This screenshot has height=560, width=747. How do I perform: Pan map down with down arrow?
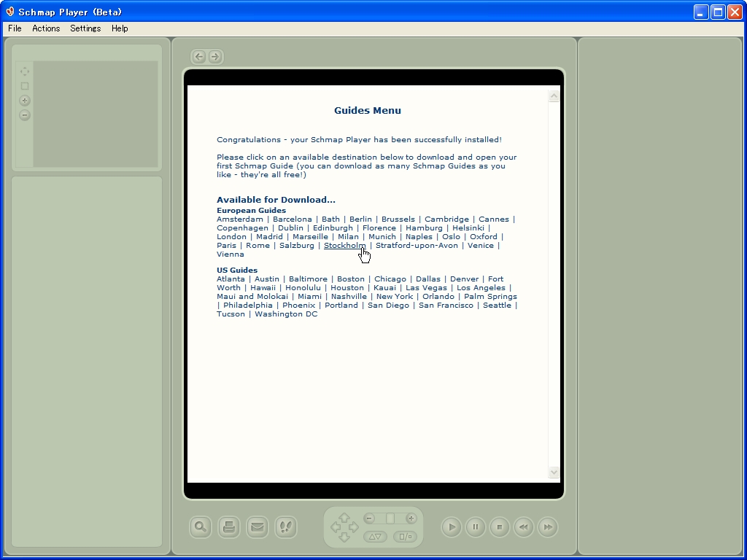point(344,537)
